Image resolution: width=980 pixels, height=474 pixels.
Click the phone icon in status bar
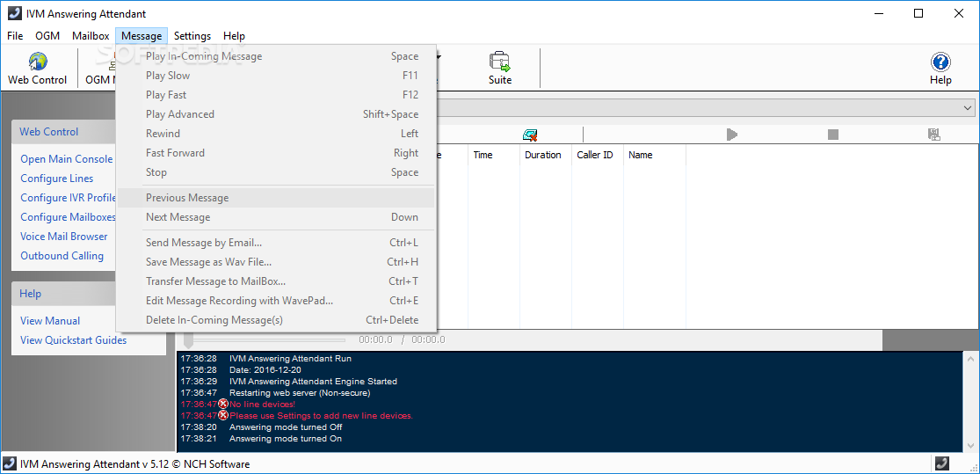[941, 464]
